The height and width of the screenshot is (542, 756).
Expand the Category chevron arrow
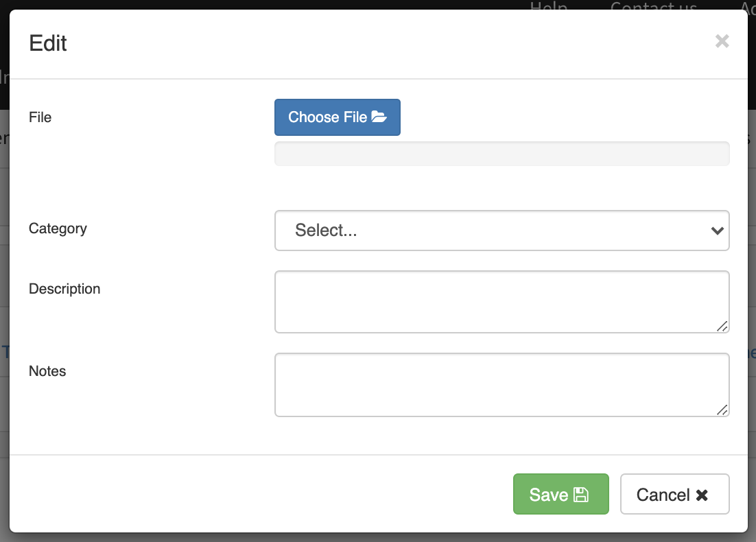[718, 231]
